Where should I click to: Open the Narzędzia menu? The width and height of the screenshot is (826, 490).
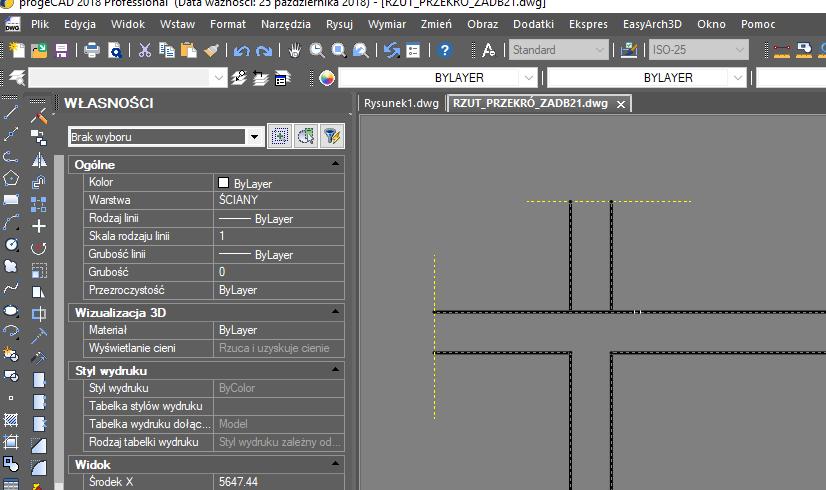(286, 24)
